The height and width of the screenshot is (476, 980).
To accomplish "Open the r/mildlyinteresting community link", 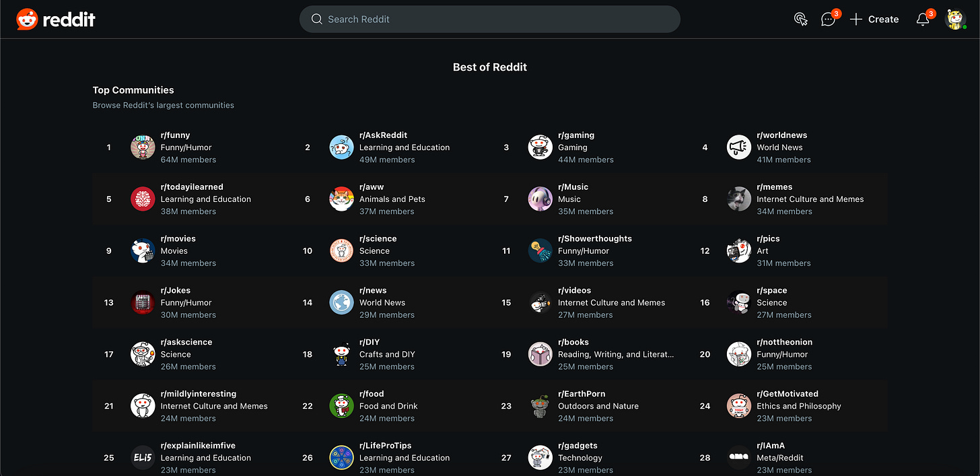I will click(199, 395).
